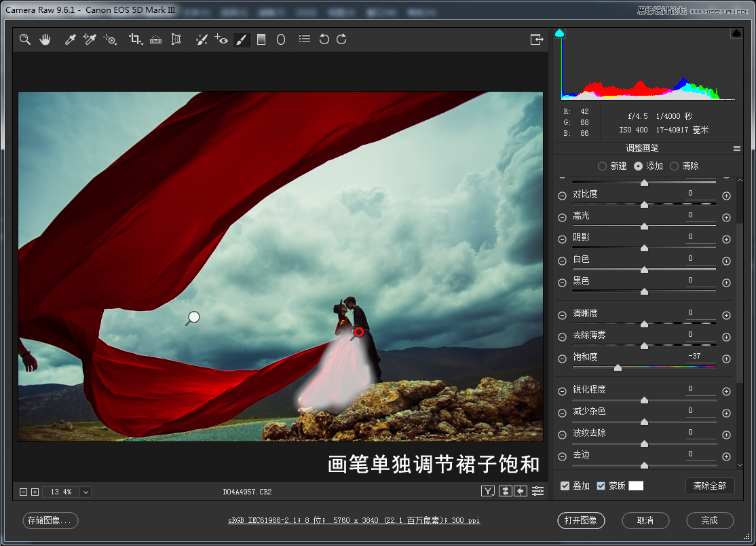Select the red adjustment brush pin
The image size is (756, 546).
359,332
